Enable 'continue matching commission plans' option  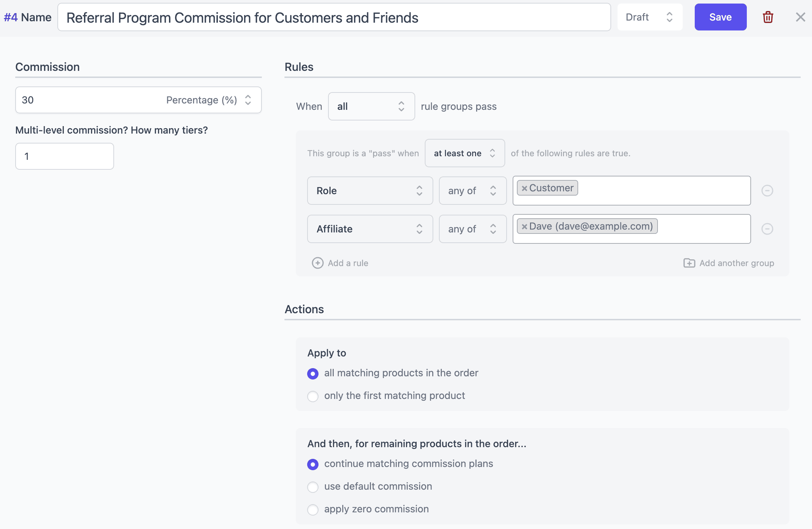[312, 463]
